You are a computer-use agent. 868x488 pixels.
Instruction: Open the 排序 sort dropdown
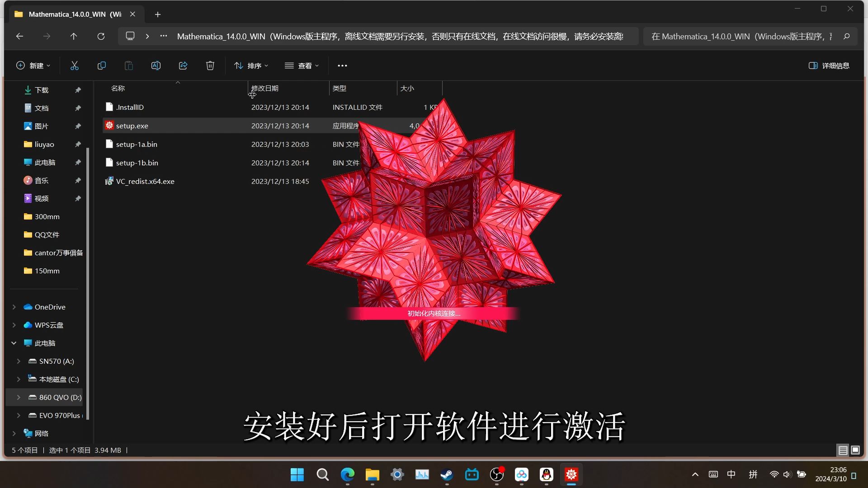click(251, 66)
